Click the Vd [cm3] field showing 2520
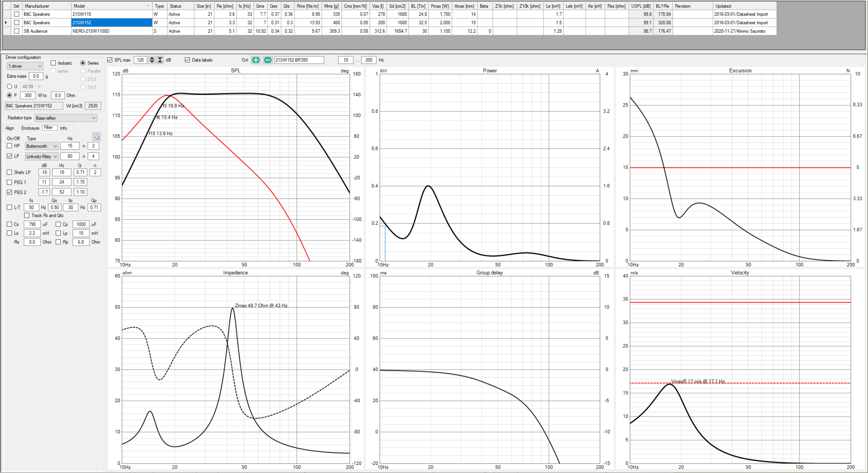This screenshot has width=868, height=473. click(93, 106)
